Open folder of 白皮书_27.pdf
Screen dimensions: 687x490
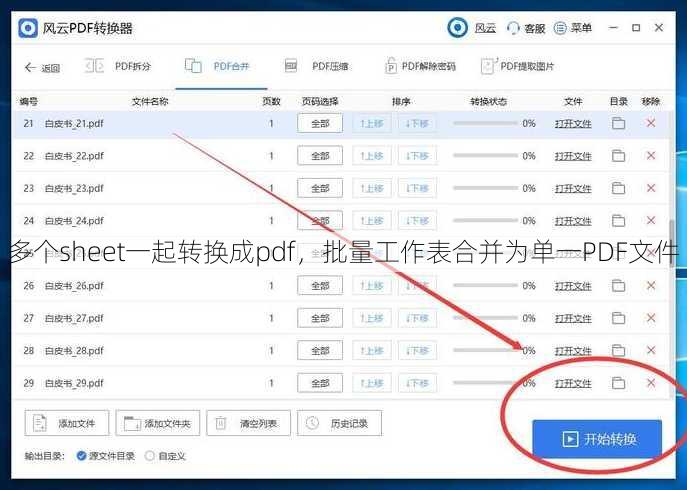tap(618, 318)
